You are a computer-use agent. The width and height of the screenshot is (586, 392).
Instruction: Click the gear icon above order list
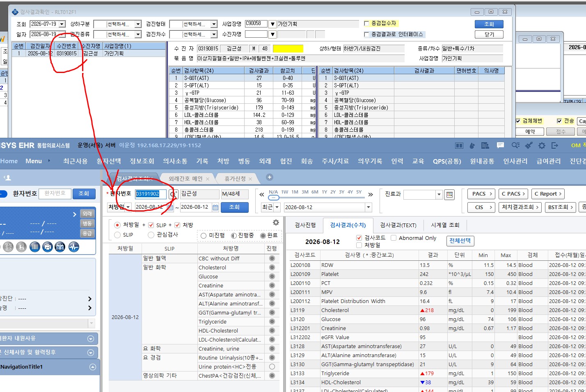pyautogui.click(x=276, y=222)
